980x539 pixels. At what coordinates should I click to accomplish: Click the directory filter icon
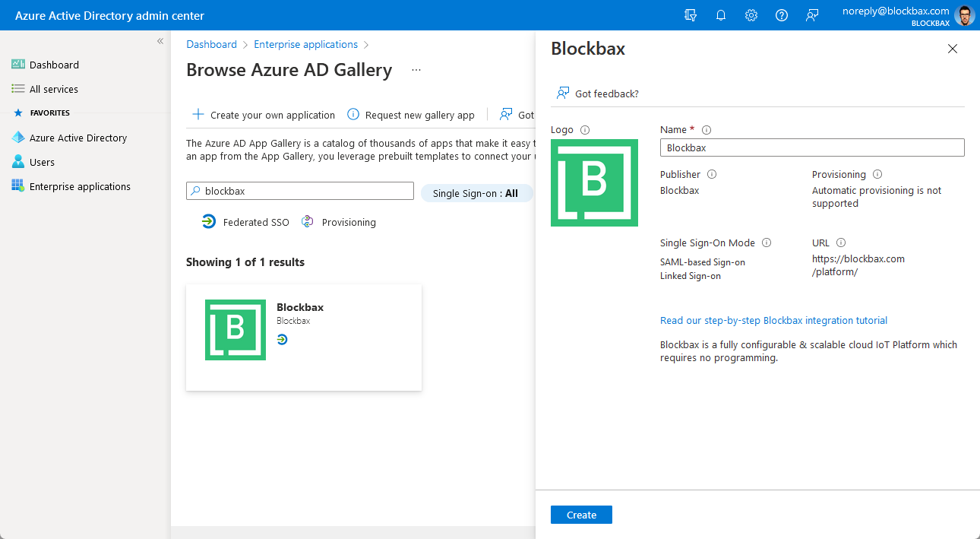[x=690, y=14]
